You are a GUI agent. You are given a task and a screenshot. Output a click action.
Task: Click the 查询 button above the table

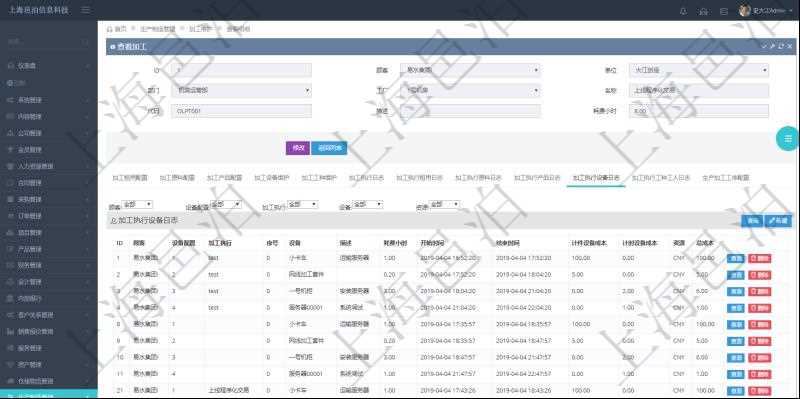[752, 220]
